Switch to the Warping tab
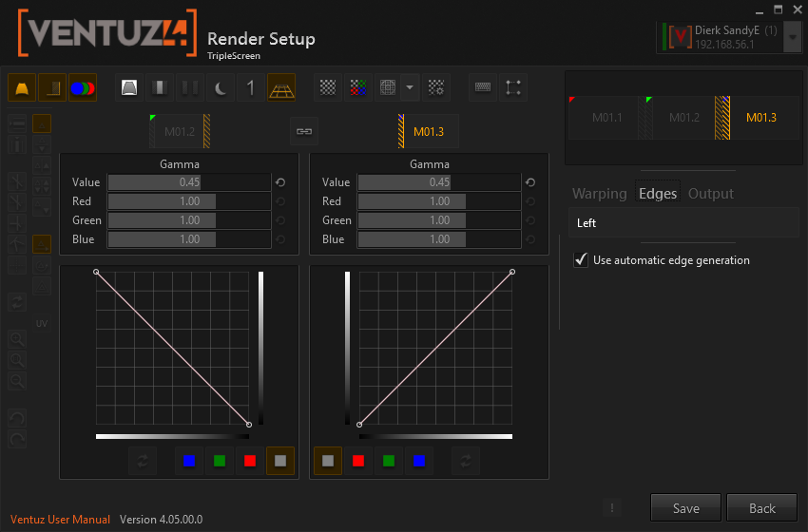 point(599,193)
